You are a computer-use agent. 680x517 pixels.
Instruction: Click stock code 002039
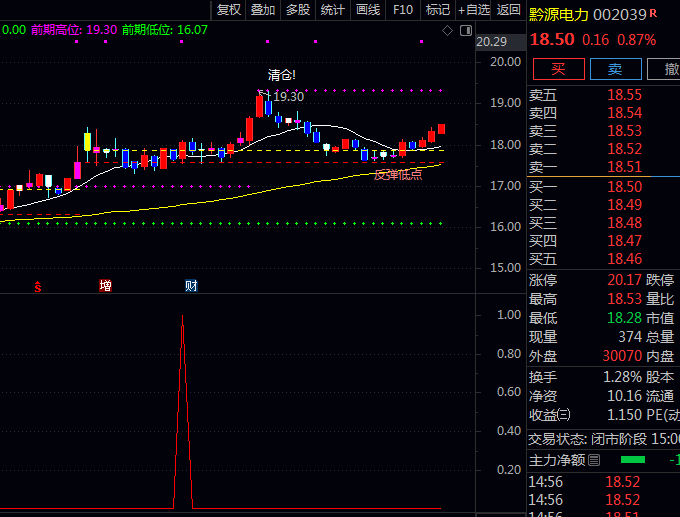pyautogui.click(x=620, y=15)
